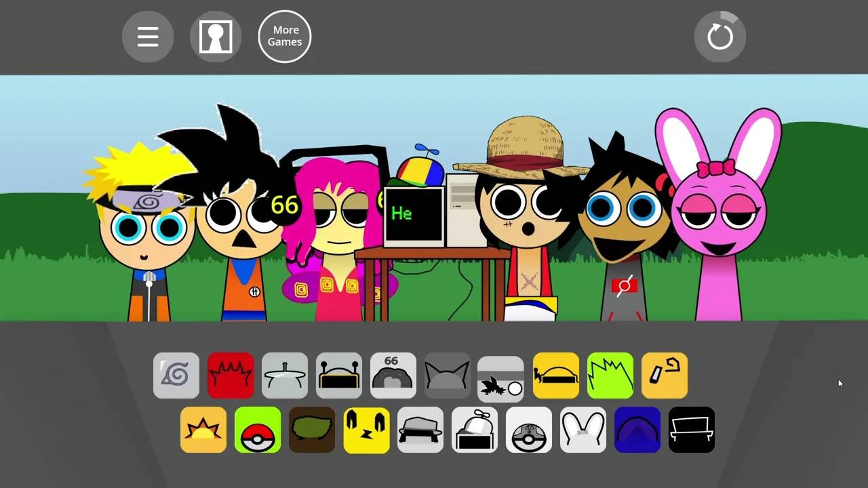Choose the yellow pikachu ears icon
Screen dimensions: 868x488
366,430
